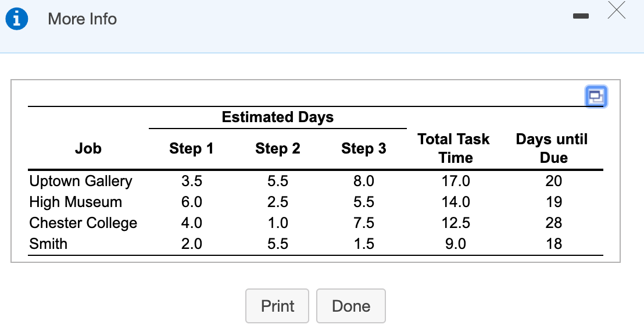Minimize the More Info dialog
Viewport: 644px width, 328px height.
pyautogui.click(x=580, y=19)
